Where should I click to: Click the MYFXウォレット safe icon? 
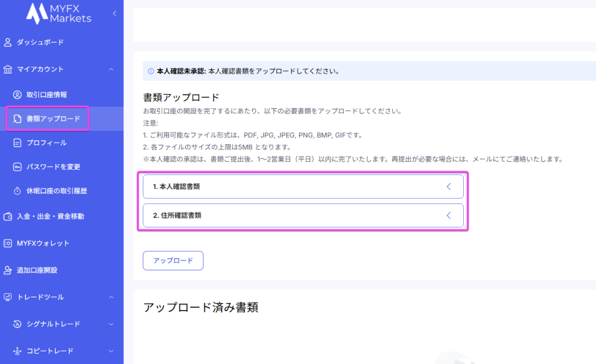pos(8,243)
